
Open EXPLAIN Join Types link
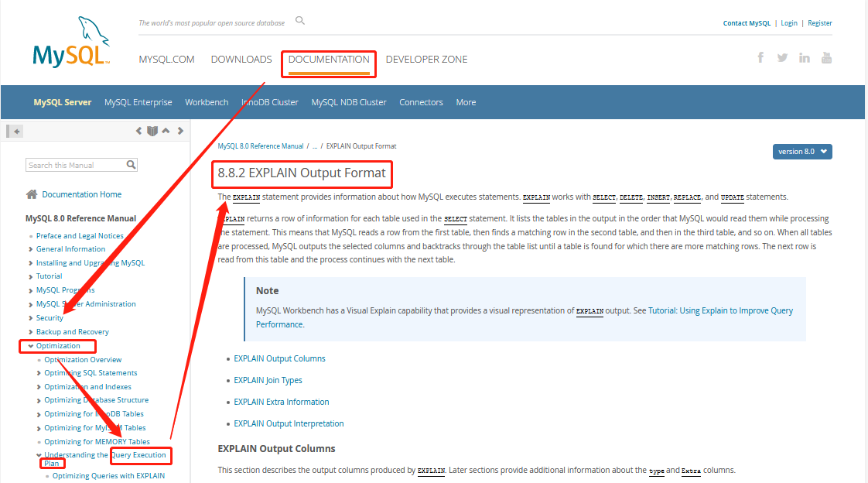click(268, 381)
